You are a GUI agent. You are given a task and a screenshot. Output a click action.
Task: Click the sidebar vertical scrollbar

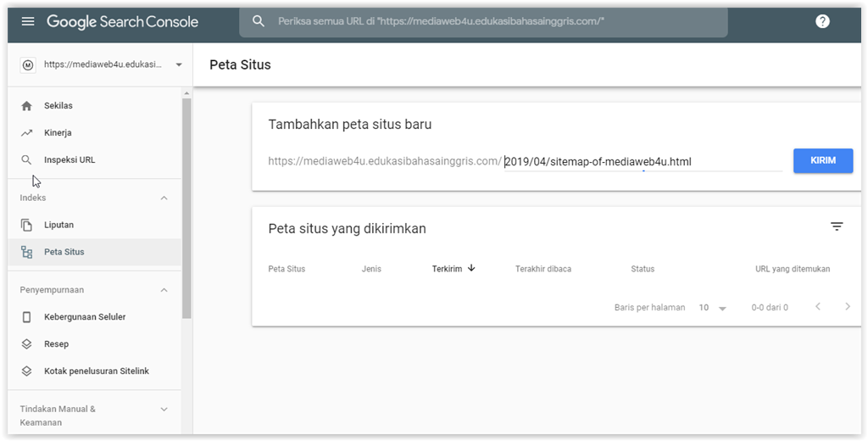186,208
